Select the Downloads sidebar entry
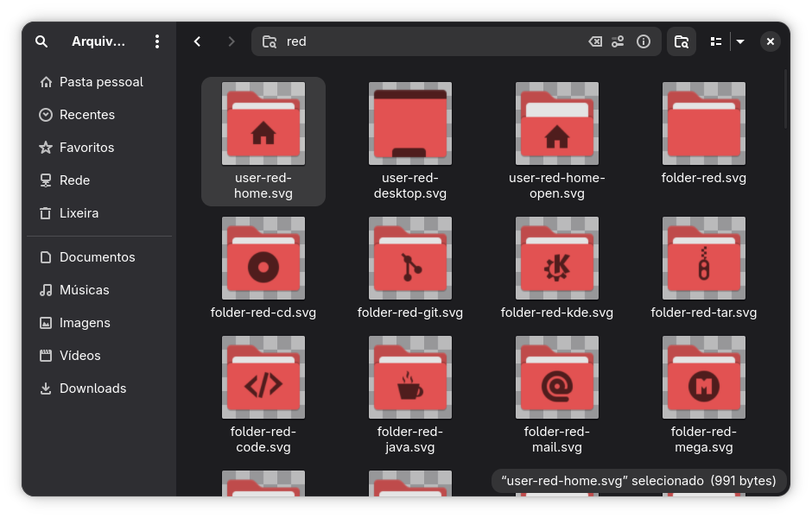The height and width of the screenshot is (518, 812). (x=92, y=388)
